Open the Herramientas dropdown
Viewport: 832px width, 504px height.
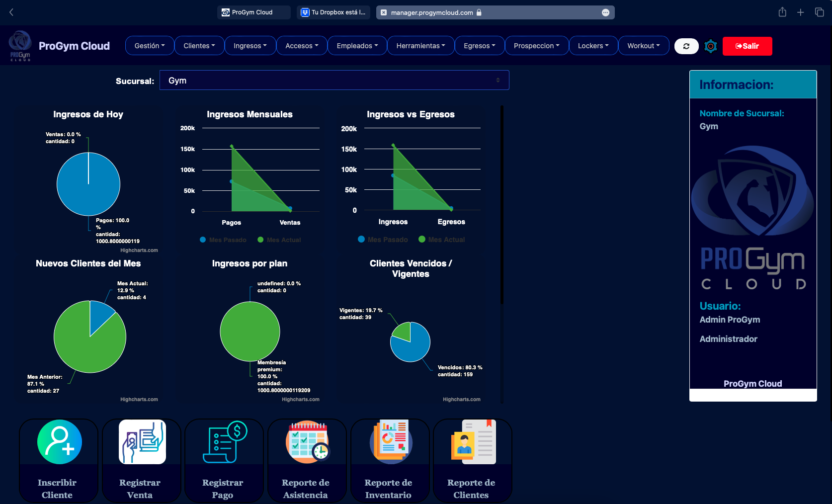(x=420, y=46)
